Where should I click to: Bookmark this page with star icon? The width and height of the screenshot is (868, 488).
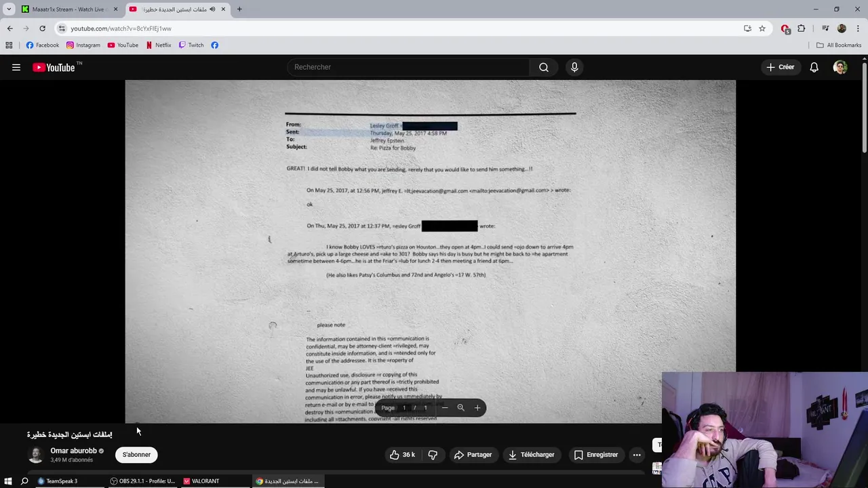tap(762, 28)
